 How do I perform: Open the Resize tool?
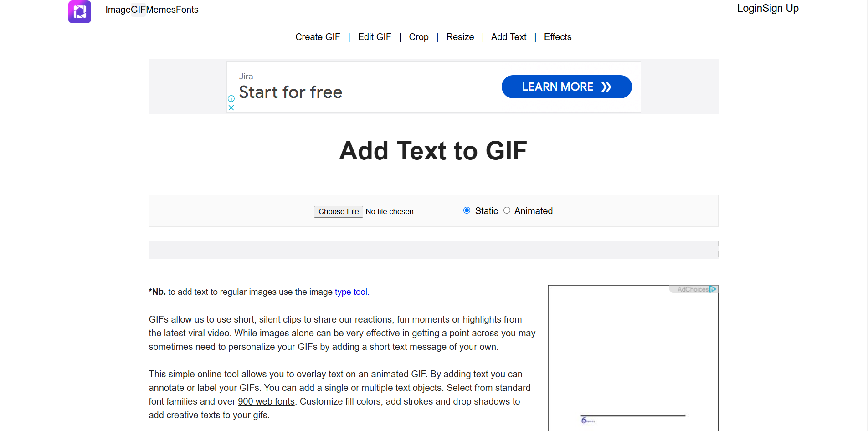coord(460,37)
